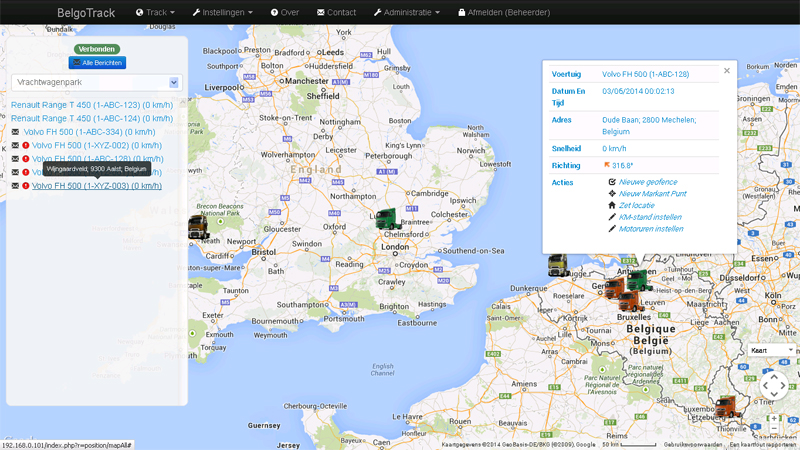
Task: Click red alert icon for Volvo 1-XYZ-003
Action: pyautogui.click(x=26, y=186)
